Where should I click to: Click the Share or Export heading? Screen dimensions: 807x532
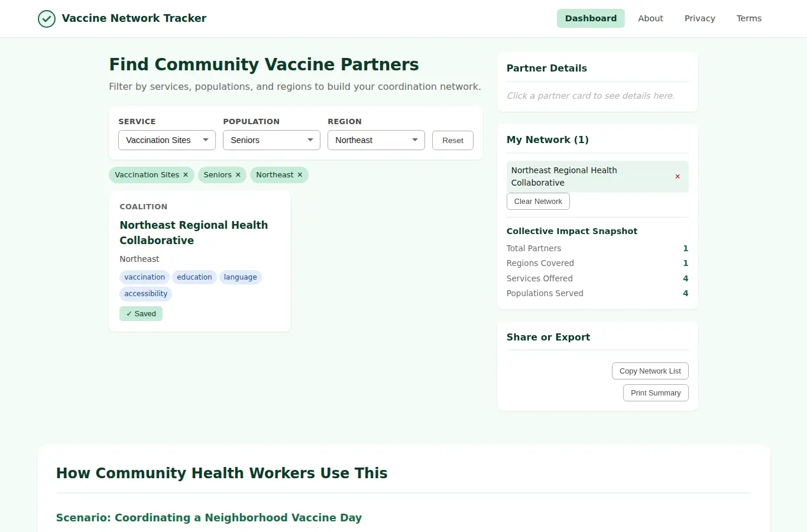coord(548,337)
